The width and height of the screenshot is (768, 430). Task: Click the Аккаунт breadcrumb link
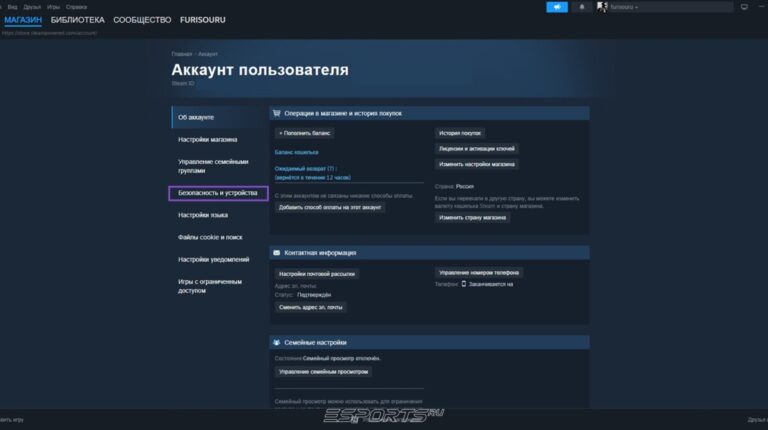[x=208, y=54]
